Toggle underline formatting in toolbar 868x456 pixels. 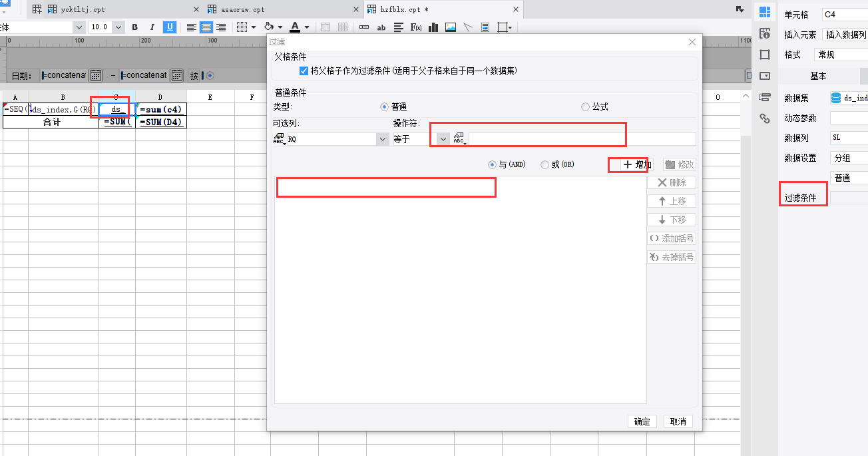pyautogui.click(x=170, y=27)
